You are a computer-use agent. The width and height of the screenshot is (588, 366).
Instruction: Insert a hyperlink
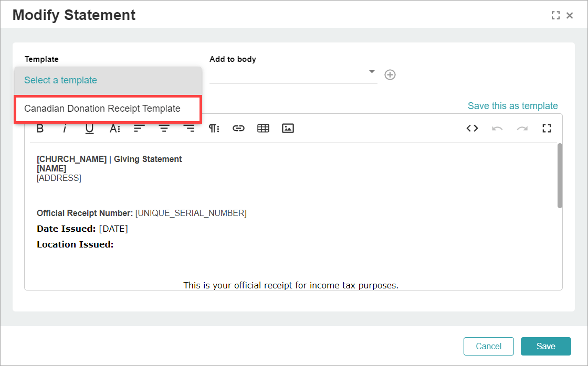pos(238,128)
